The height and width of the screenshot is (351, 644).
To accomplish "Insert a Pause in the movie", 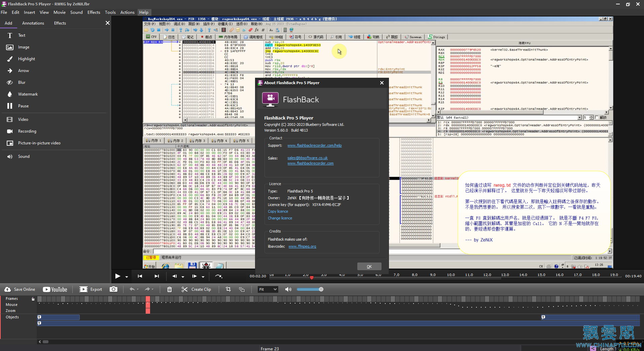I will coord(18,106).
